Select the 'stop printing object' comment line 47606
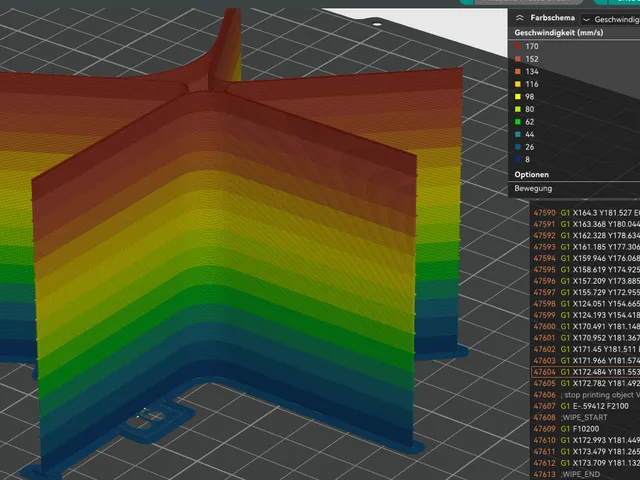The height and width of the screenshot is (480, 640). click(586, 395)
